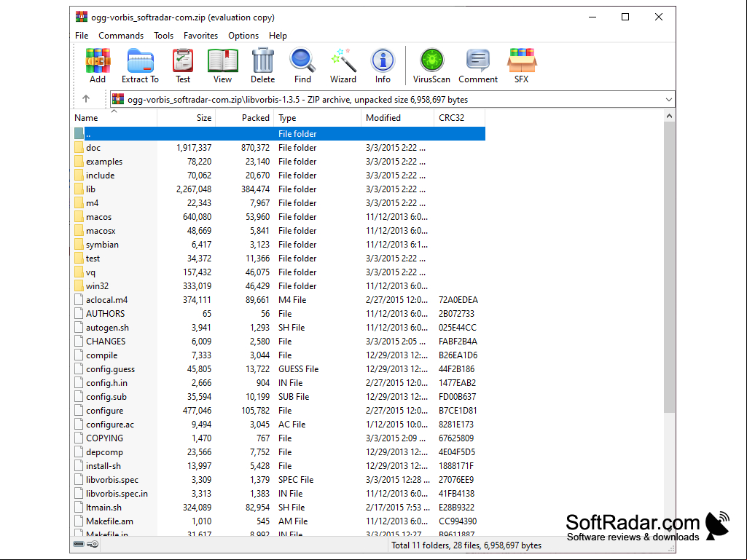Sort by the Type column header

tap(317, 118)
